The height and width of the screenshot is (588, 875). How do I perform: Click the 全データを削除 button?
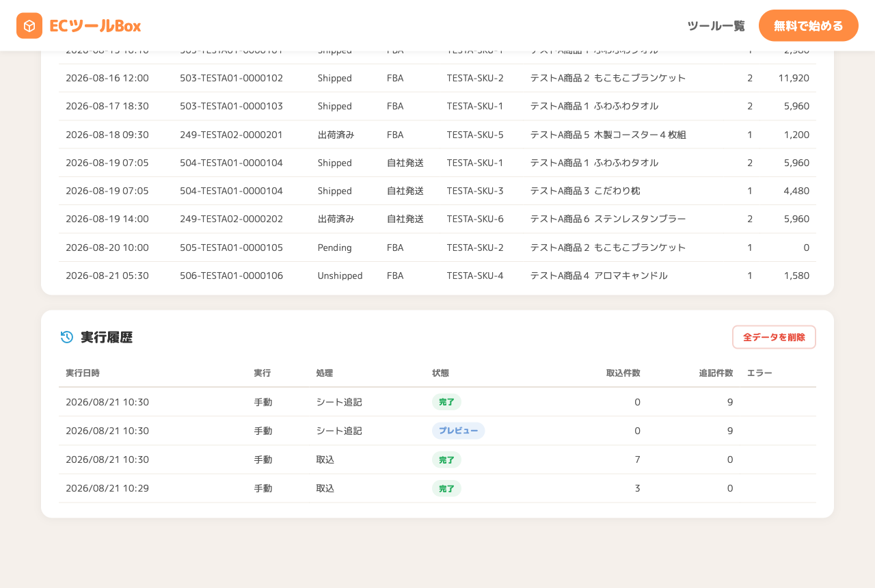point(774,337)
